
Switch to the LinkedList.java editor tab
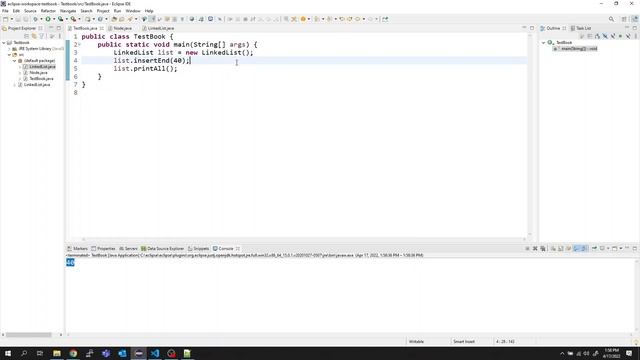[x=160, y=28]
